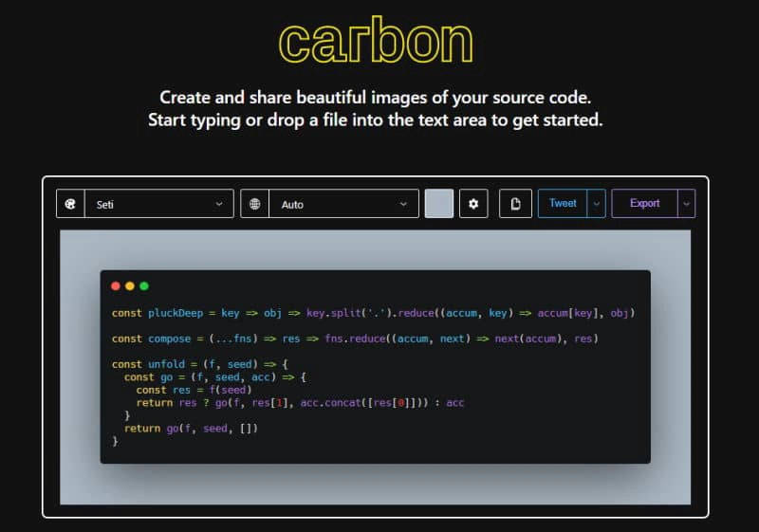This screenshot has width=759, height=532.
Task: Expand the Export options arrow
Action: click(686, 204)
